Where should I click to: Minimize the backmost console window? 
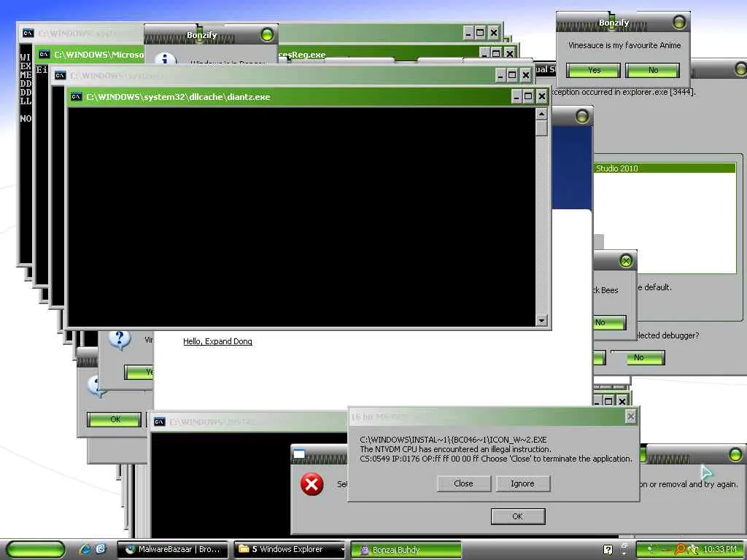[x=468, y=33]
